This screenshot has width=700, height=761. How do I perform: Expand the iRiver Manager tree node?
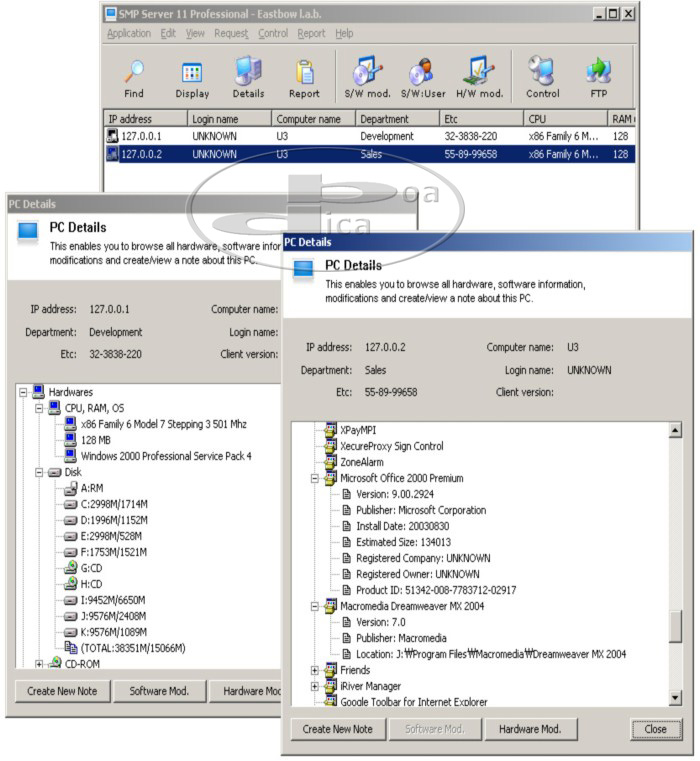click(315, 687)
